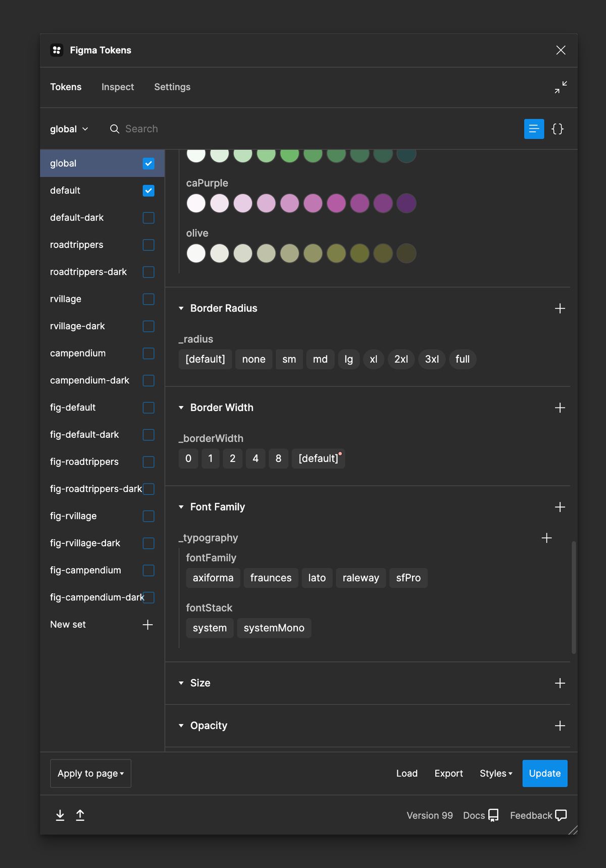Enable the campendium token set
This screenshot has height=868, width=606.
(148, 353)
